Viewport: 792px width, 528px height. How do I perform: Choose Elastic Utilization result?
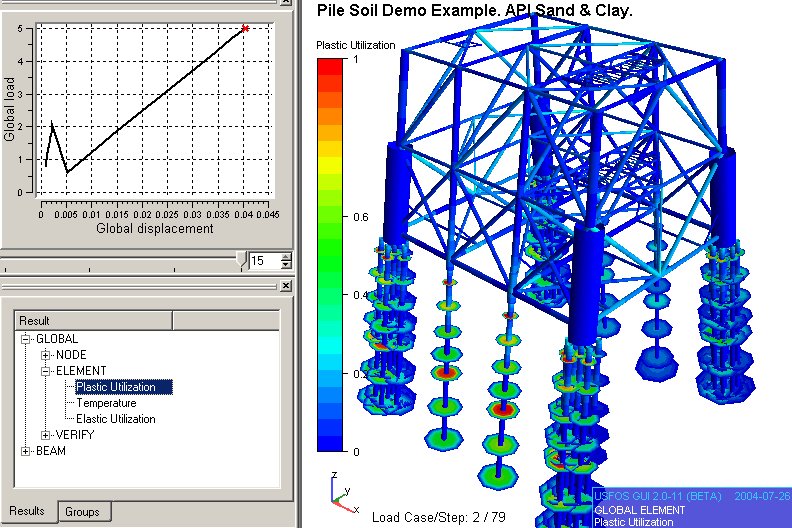point(116,419)
